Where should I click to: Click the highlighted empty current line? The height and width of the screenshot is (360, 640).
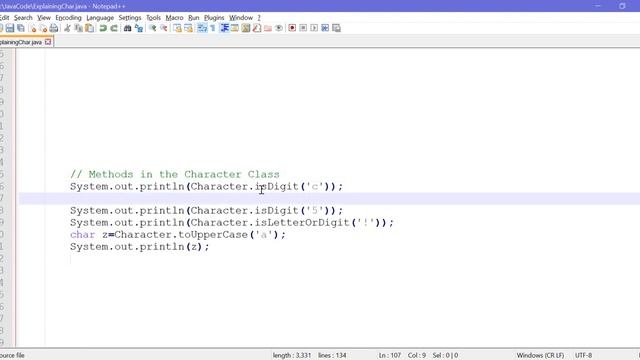tap(329, 199)
